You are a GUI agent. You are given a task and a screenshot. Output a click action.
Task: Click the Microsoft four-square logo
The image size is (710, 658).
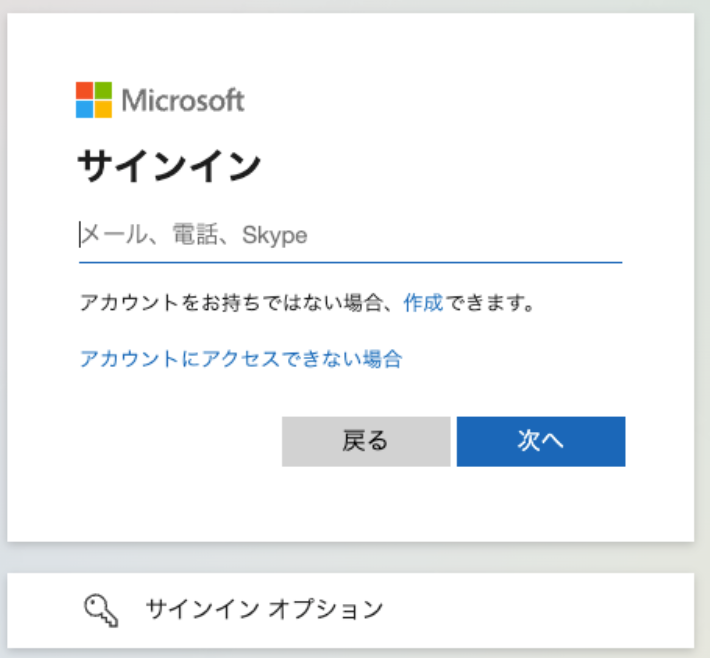coord(94,100)
